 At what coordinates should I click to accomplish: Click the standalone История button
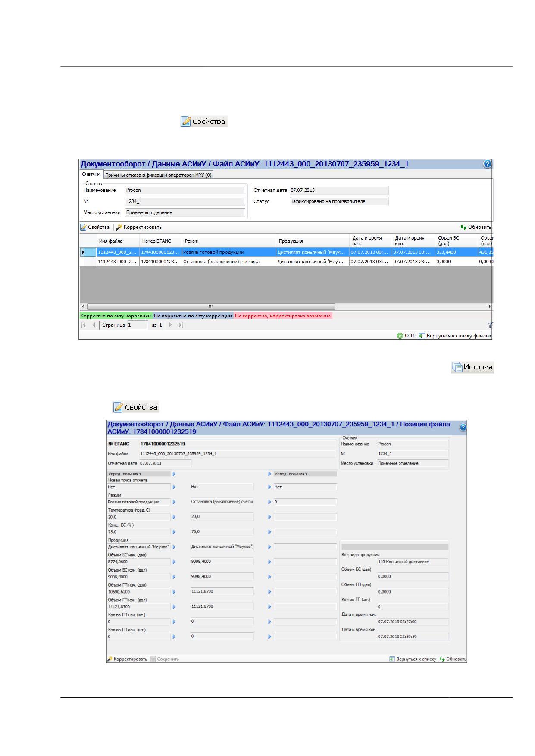tap(472, 367)
